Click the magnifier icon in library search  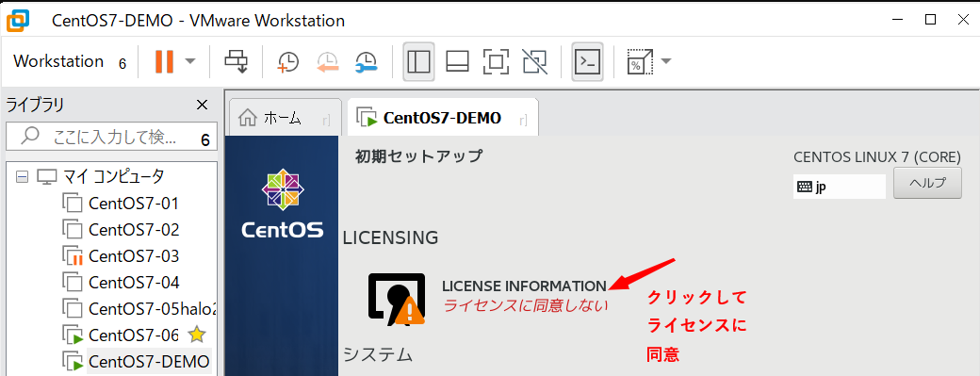30,136
